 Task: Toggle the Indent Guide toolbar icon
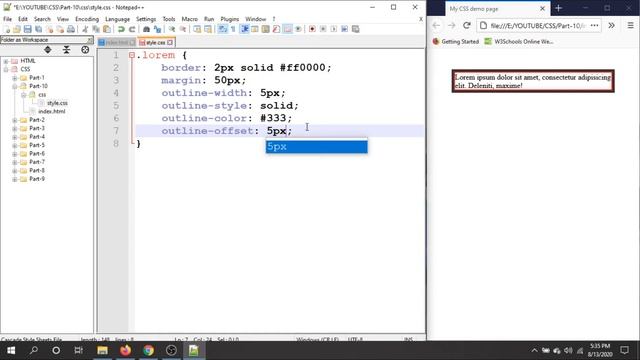coord(244,29)
